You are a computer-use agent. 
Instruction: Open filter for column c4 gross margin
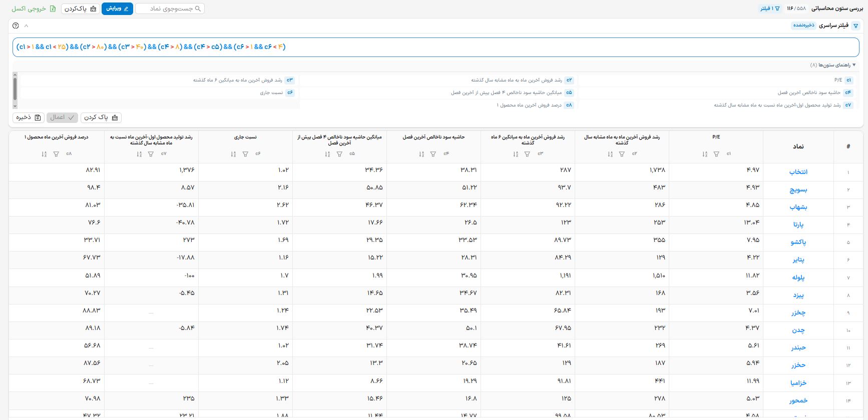[x=433, y=154]
